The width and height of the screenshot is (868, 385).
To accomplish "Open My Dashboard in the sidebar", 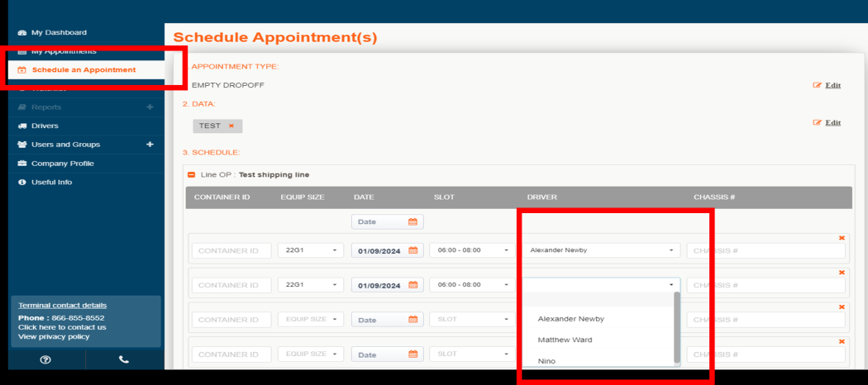I will coord(59,33).
